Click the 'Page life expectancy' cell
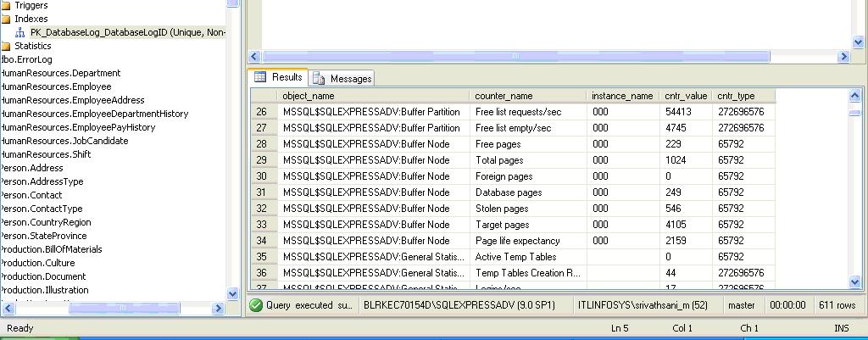This screenshot has height=340, width=868. (529, 241)
